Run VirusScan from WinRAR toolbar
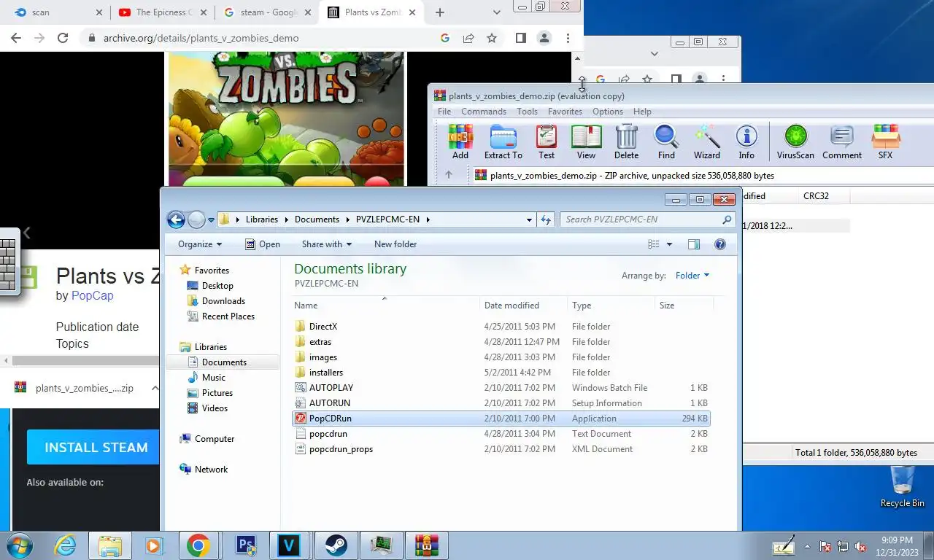The image size is (934, 560). tap(795, 141)
